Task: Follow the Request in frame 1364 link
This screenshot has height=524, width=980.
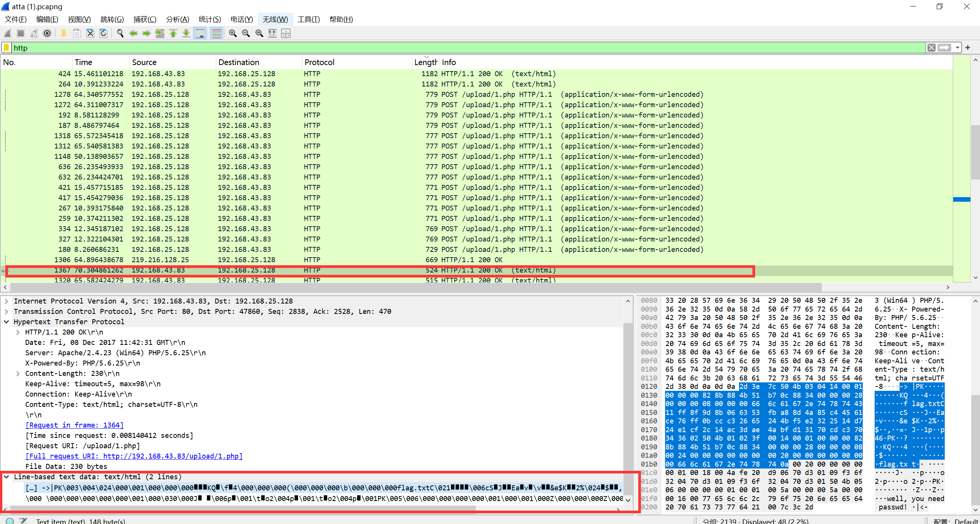Action: click(x=74, y=425)
